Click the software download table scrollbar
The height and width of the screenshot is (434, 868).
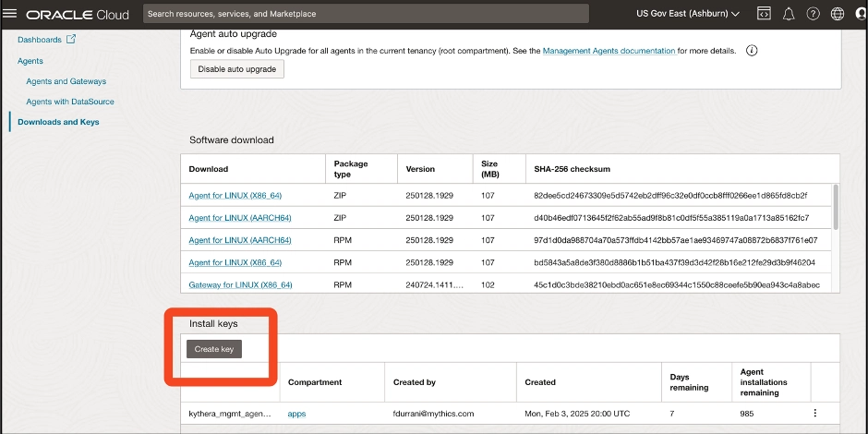click(x=836, y=207)
